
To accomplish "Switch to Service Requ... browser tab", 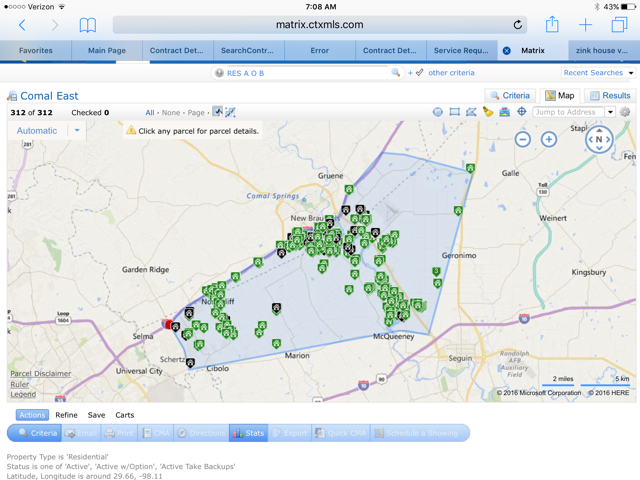I will 462,50.
